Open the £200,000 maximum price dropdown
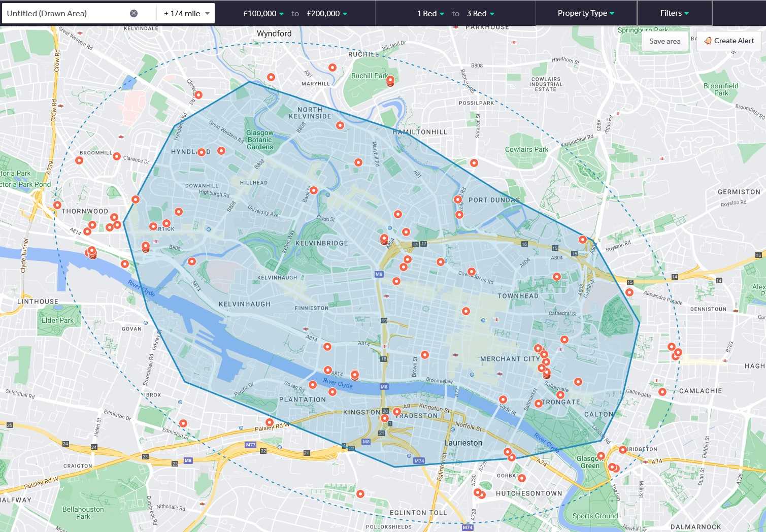Viewport: 766px width, 532px height. click(327, 14)
